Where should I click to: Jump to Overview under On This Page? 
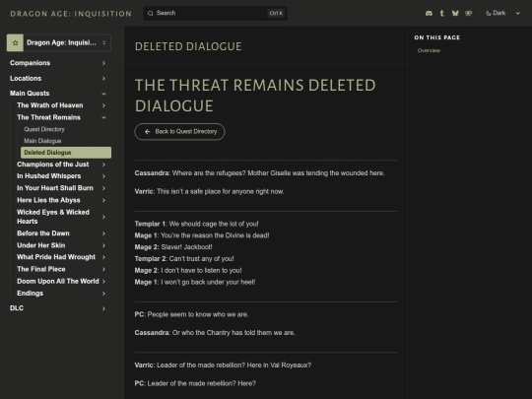click(429, 50)
